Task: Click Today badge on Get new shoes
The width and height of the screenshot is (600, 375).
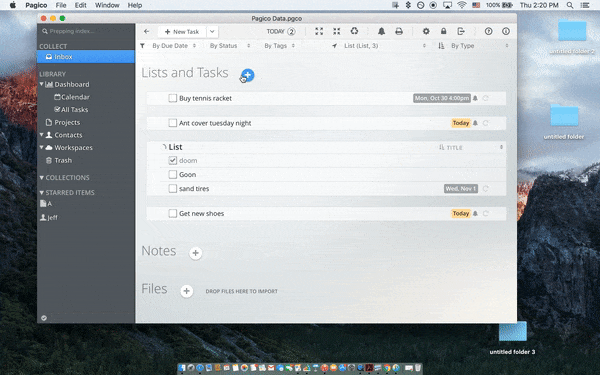Action: click(x=461, y=214)
